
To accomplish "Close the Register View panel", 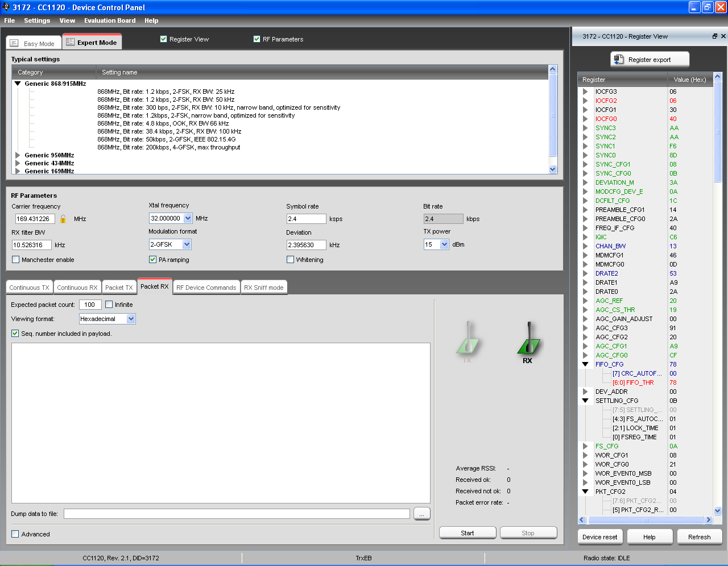I will tap(723, 36).
